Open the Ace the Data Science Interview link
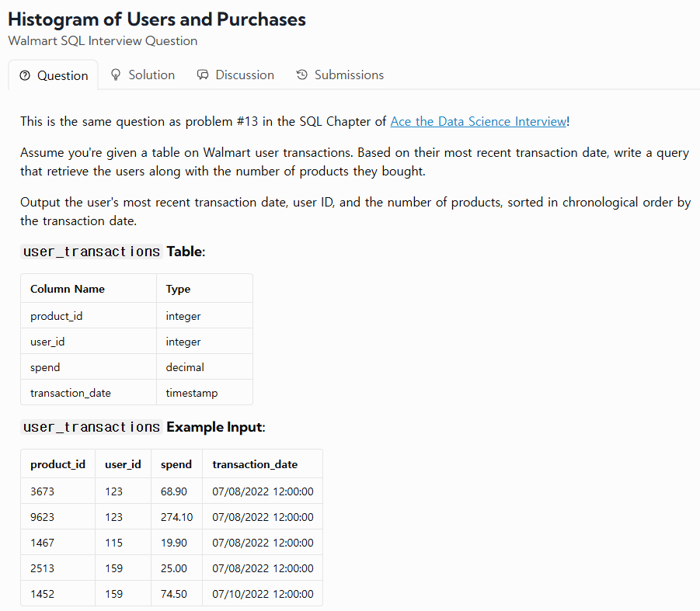This screenshot has height=611, width=700. [478, 121]
